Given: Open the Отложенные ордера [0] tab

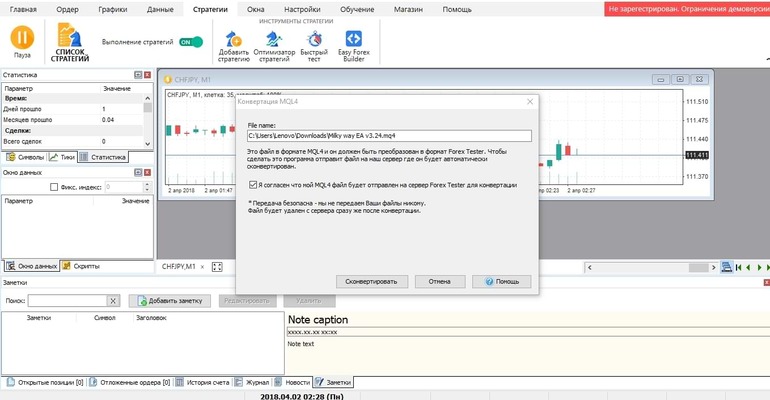Looking at the screenshot, I should 130,382.
